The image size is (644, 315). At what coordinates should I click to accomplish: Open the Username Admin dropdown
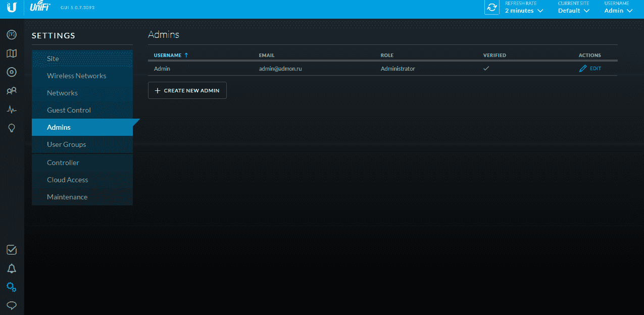pos(618,11)
